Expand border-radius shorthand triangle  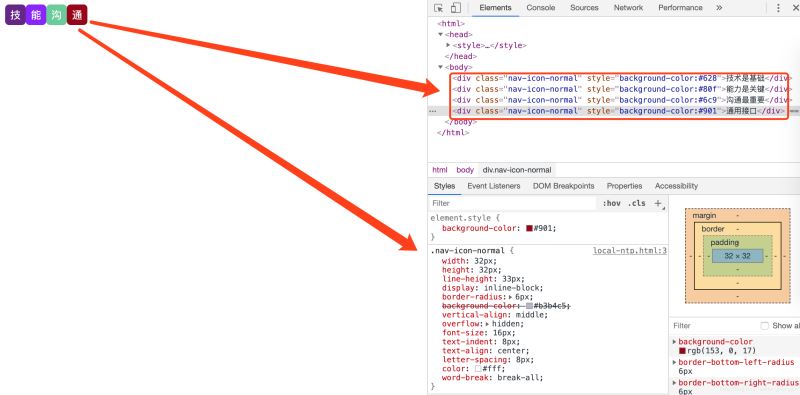[x=510, y=297]
